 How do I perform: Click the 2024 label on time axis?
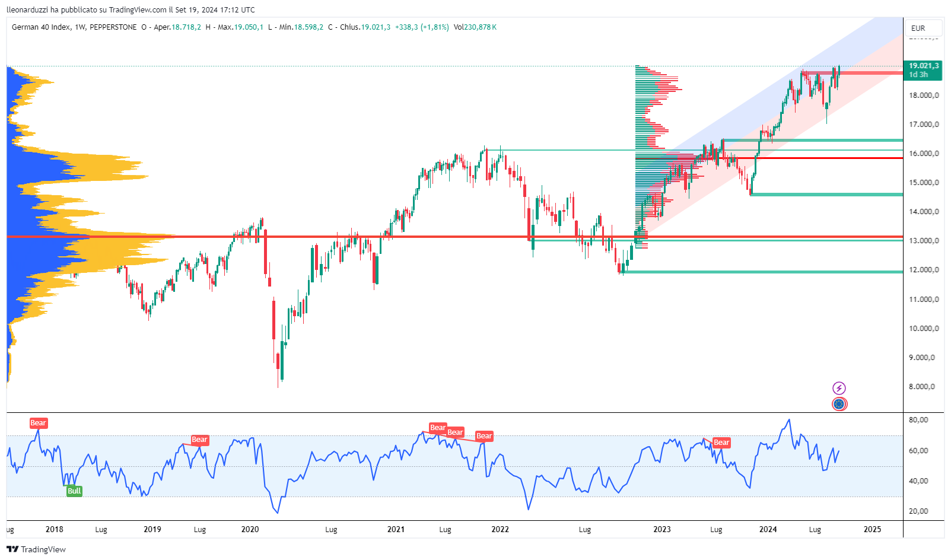[x=768, y=530]
